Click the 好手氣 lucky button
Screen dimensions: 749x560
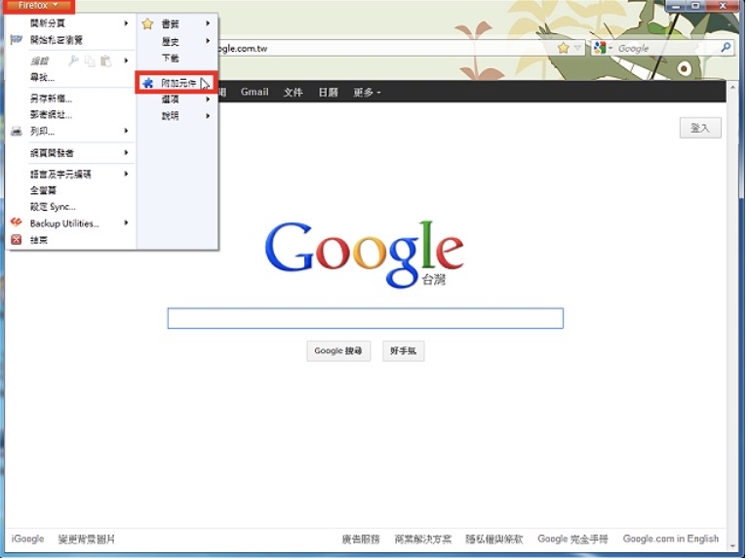pos(403,350)
